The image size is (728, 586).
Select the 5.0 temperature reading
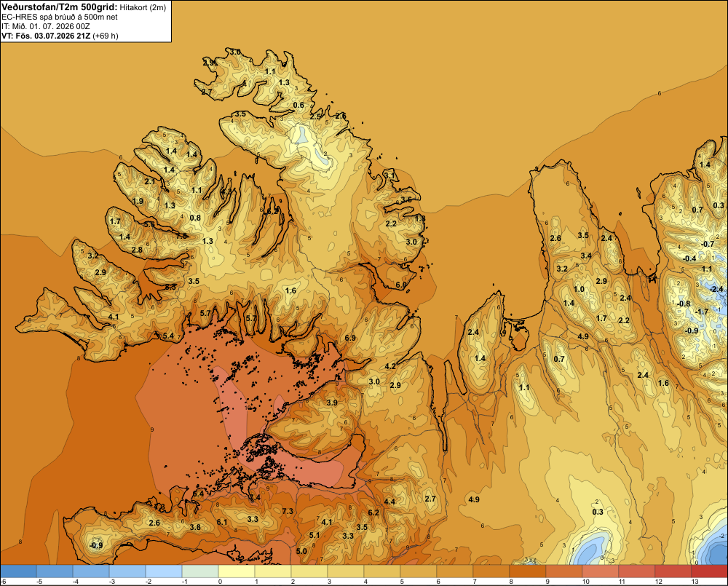tap(301, 551)
